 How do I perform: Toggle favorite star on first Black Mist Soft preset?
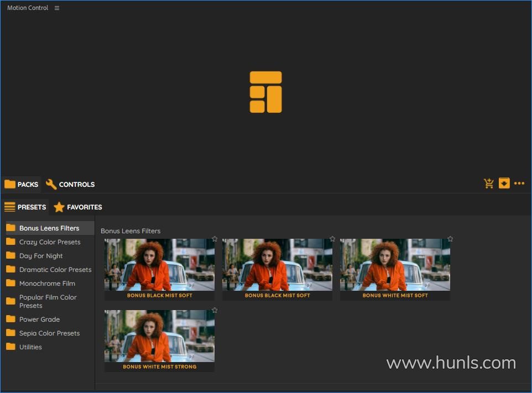click(215, 239)
